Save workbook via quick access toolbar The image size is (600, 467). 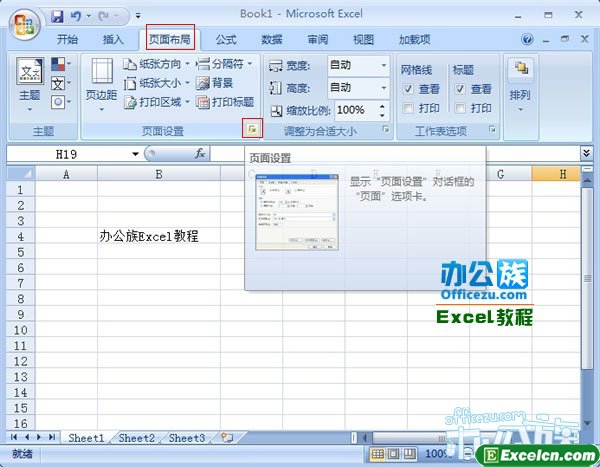[57, 16]
